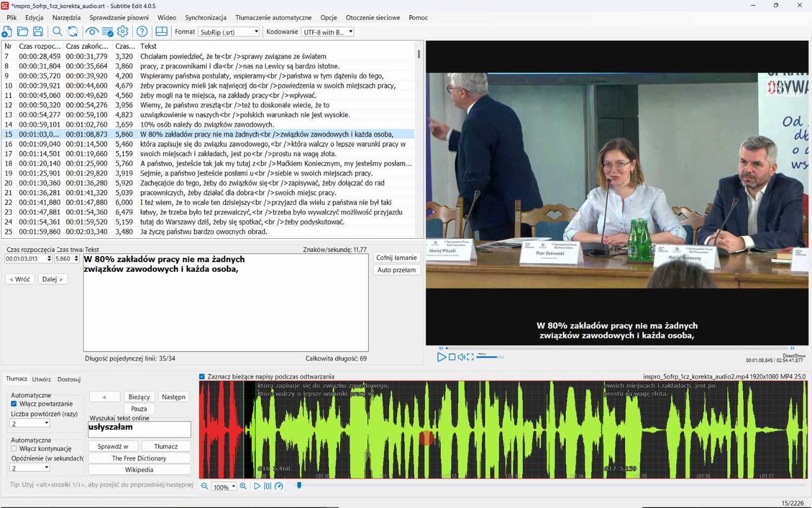Viewport: 812px width, 508px height.
Task: Click the spell check list icon
Action: pos(108,31)
